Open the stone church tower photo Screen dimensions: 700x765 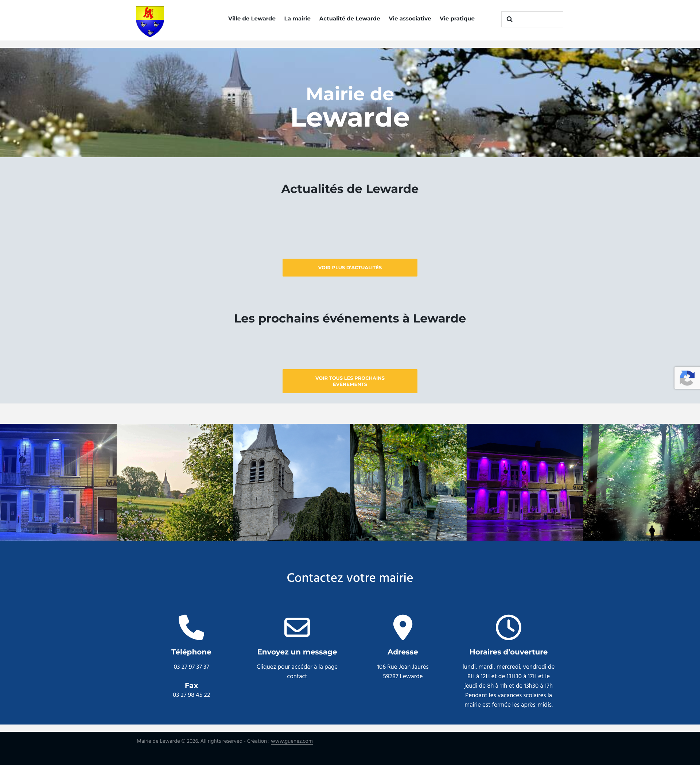click(x=292, y=482)
